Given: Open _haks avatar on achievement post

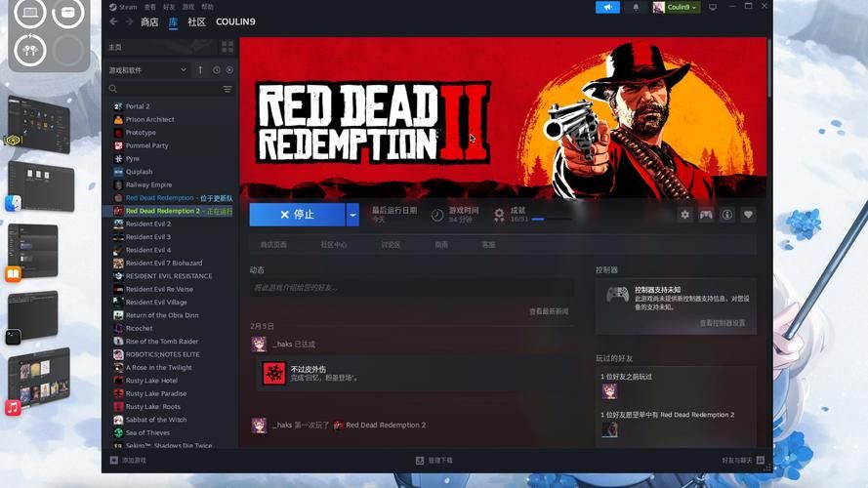Looking at the screenshot, I should coord(259,345).
